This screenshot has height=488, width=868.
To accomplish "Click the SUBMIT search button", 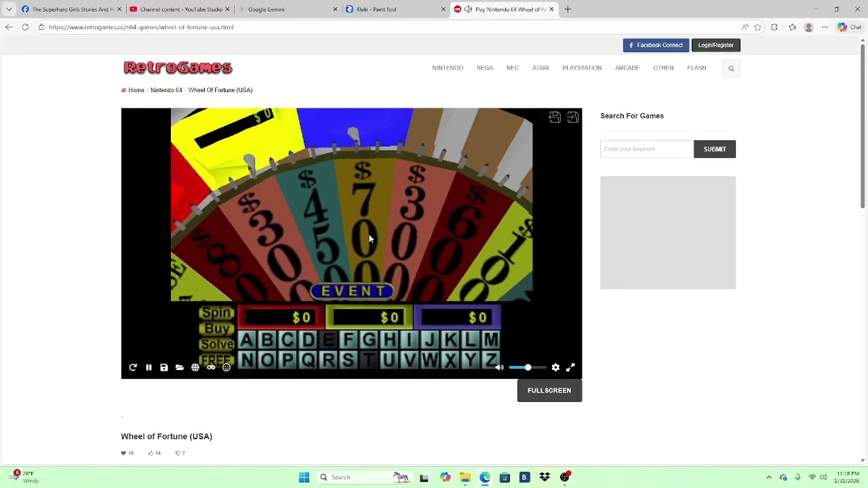I will (x=715, y=149).
